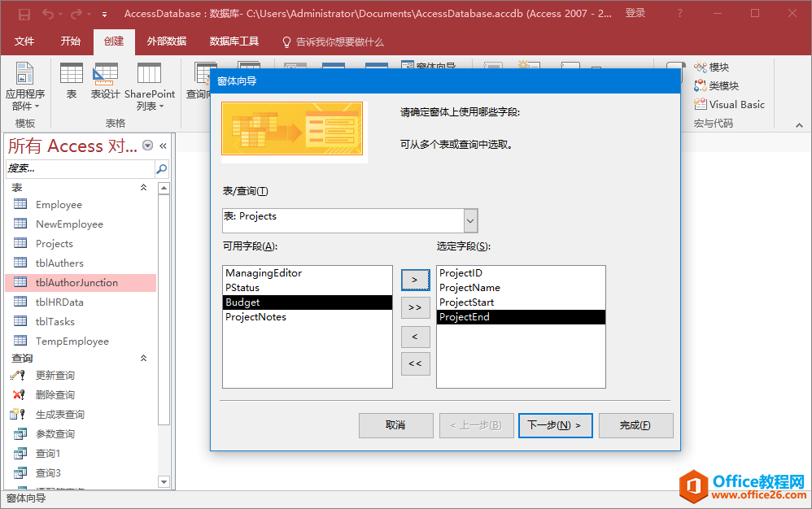The width and height of the screenshot is (812, 509).
Task: Select the tblTasks table
Action: 81,322
